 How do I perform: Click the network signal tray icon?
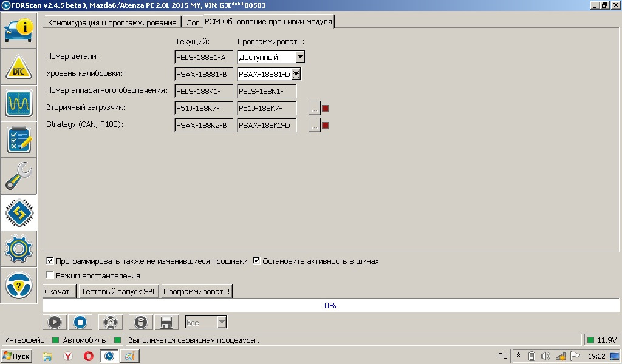[560, 356]
